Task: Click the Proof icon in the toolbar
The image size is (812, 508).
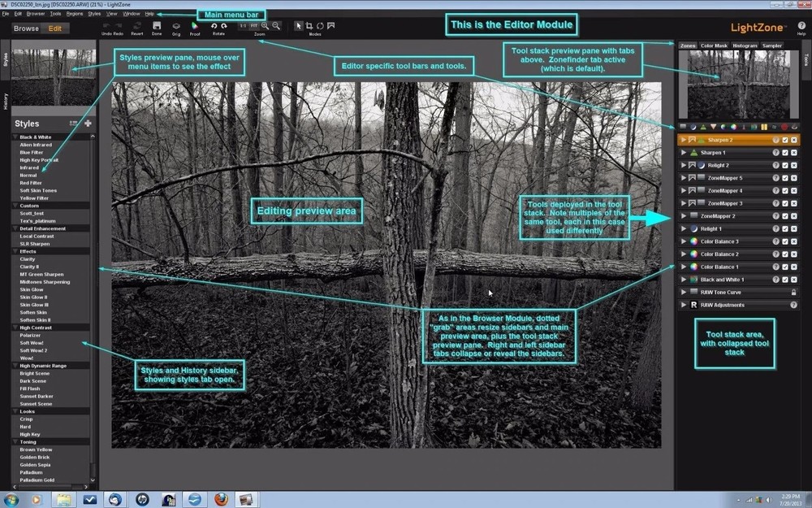Action: pyautogui.click(x=195, y=25)
